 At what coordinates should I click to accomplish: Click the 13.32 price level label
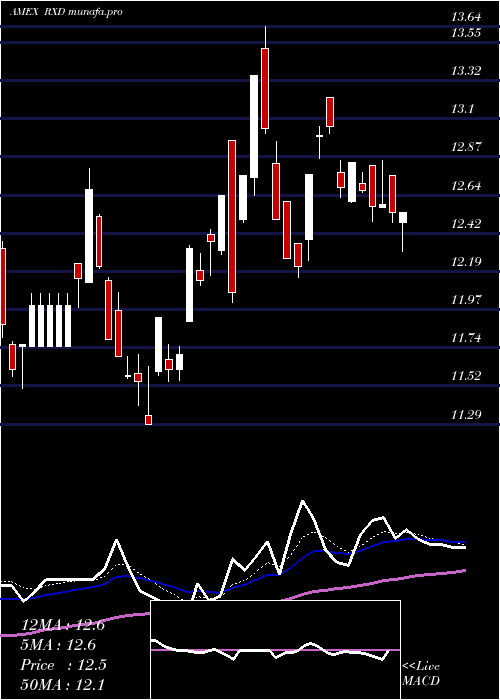point(467,71)
